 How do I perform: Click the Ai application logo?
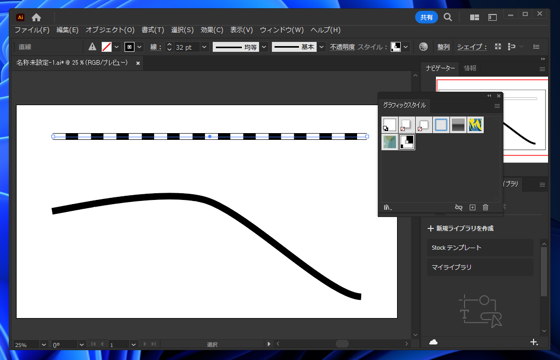click(20, 17)
